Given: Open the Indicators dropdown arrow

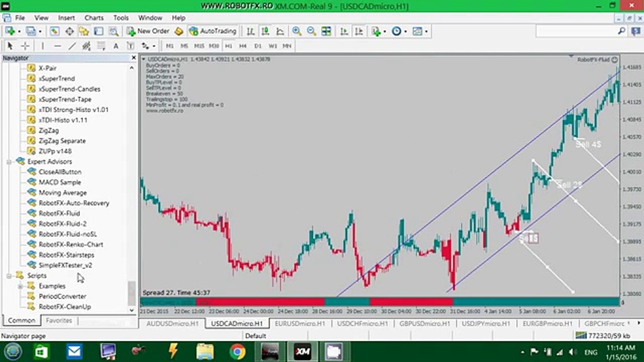Looking at the screenshot, I should coord(385,31).
